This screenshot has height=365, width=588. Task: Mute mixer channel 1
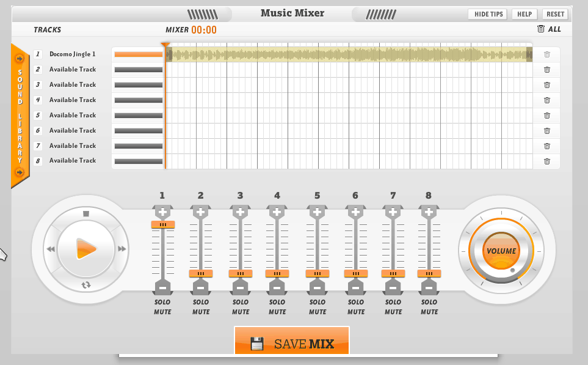(162, 312)
